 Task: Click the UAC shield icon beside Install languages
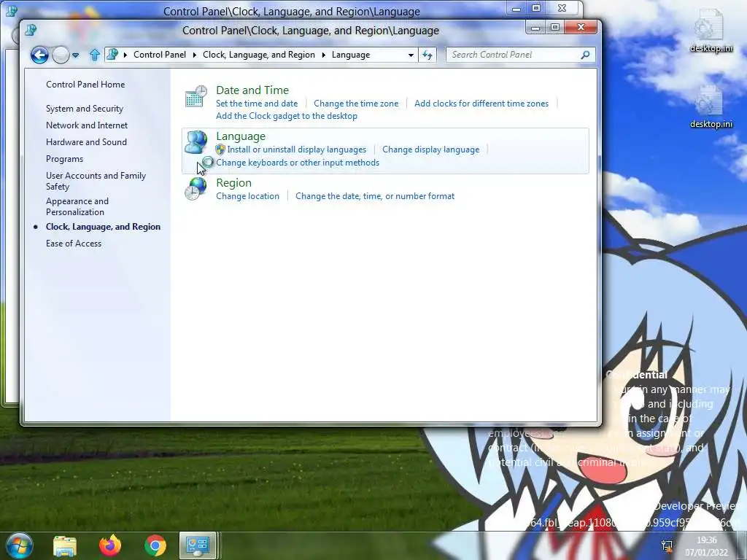click(x=220, y=149)
